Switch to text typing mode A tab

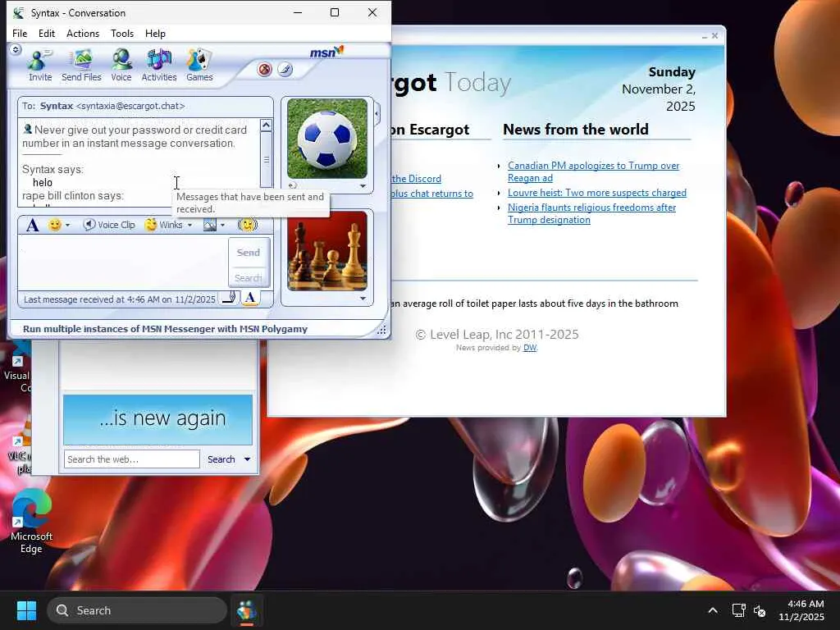(x=250, y=298)
